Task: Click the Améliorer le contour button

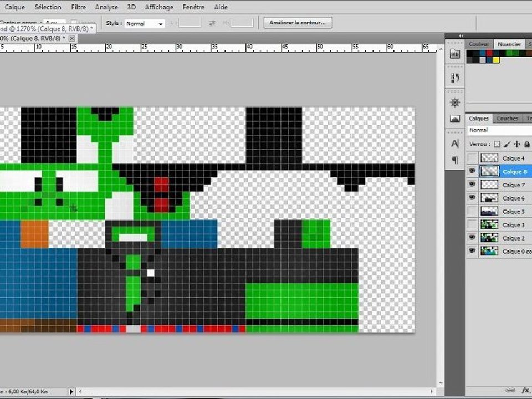Action: coord(298,23)
